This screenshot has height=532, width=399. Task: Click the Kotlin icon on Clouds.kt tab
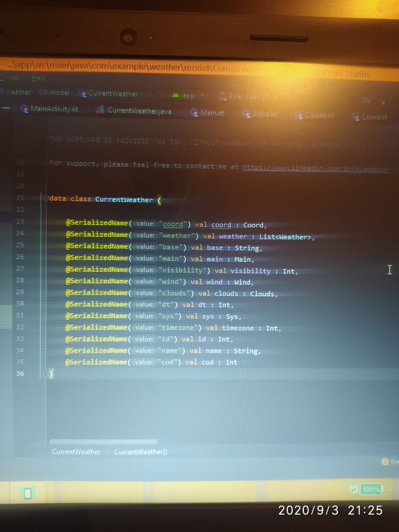coord(299,115)
